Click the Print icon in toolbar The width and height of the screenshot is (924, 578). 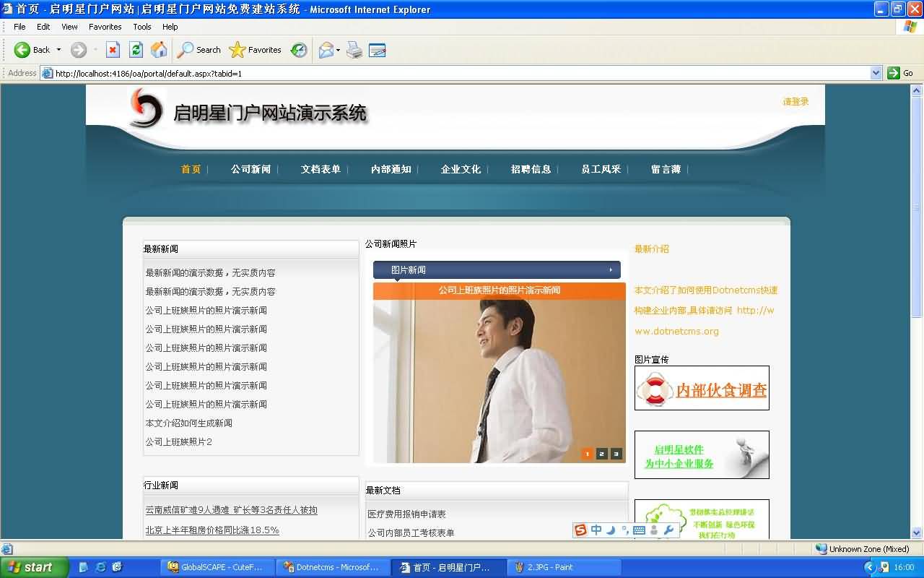tap(354, 50)
